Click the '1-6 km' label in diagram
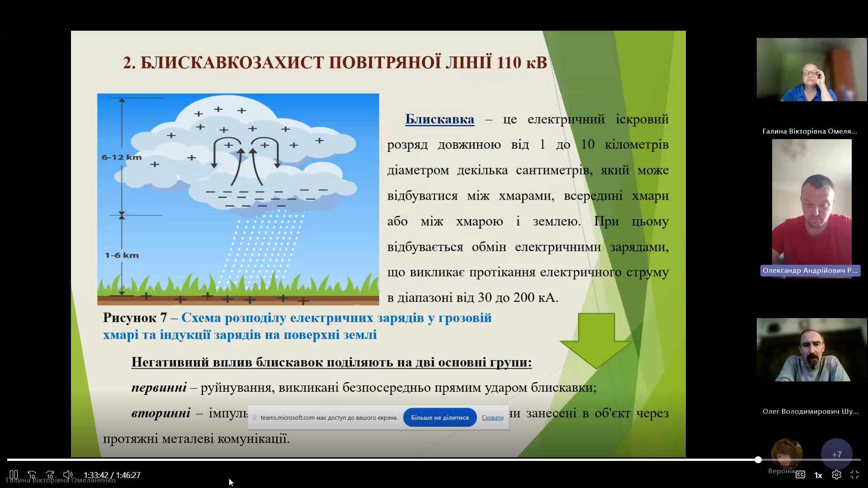The height and width of the screenshot is (488, 868). coord(122,255)
